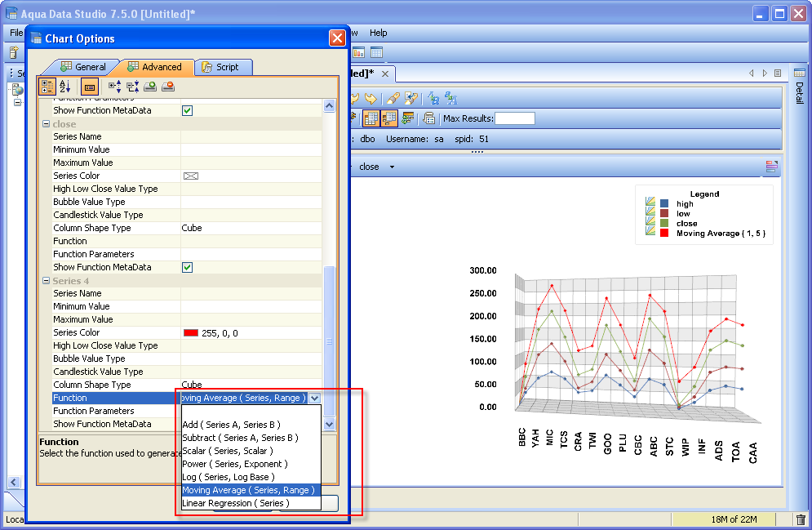This screenshot has height=530, width=812.
Task: Toggle 'low' series icon in legend
Action: [x=650, y=212]
